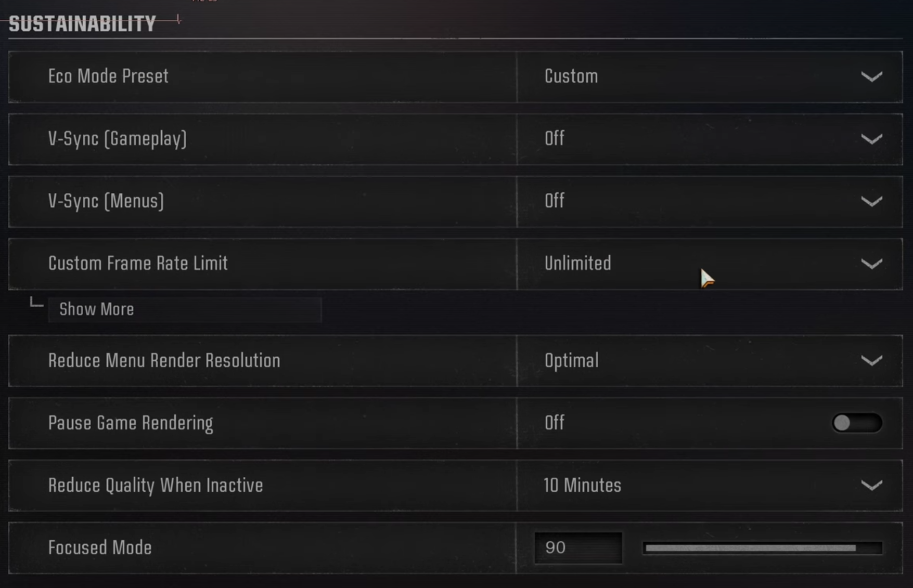The image size is (913, 588).
Task: Expand Reduce Menu Render Resolution chevron
Action: [x=871, y=361]
